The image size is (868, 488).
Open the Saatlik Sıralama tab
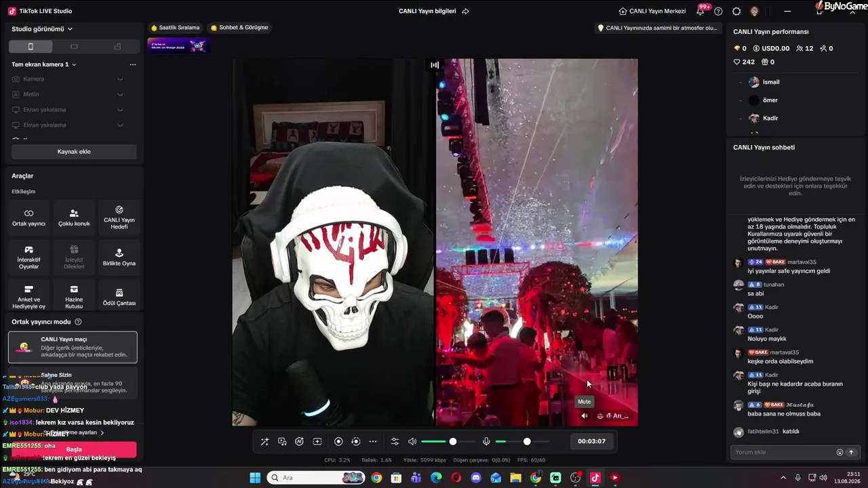[x=175, y=28]
